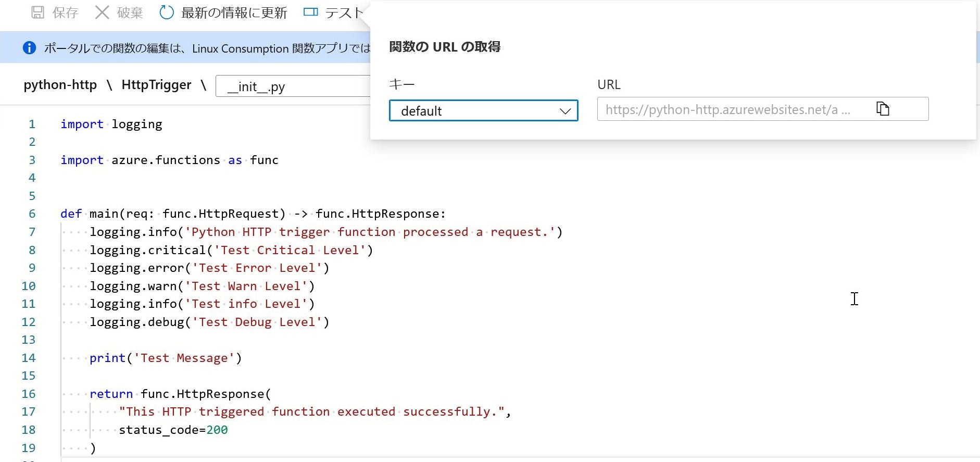Click line number 19 in editor

[x=29, y=448]
